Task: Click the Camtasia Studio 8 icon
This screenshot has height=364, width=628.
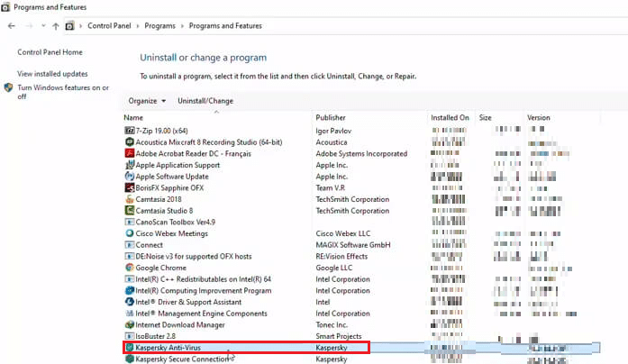Action: pos(130,210)
